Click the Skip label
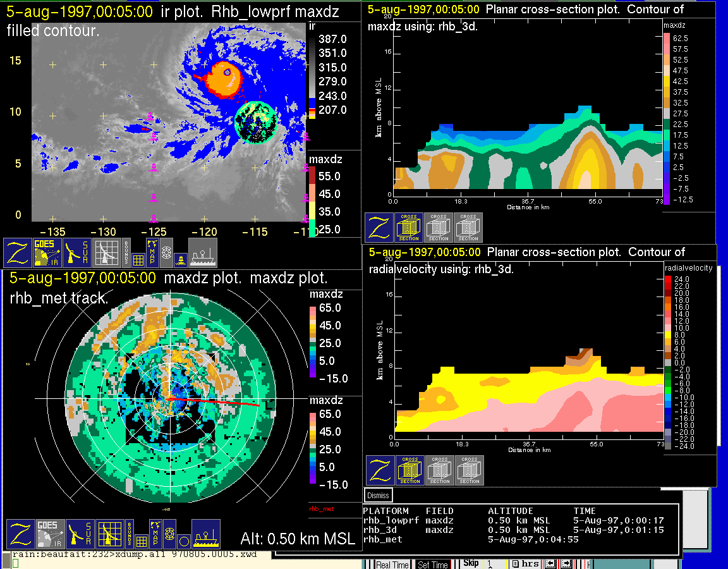The height and width of the screenshot is (569, 728). (x=471, y=563)
